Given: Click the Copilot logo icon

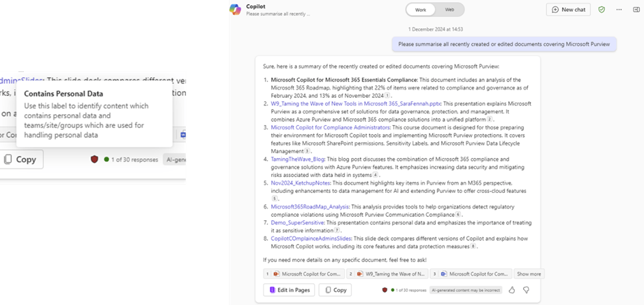Looking at the screenshot, I should point(236,9).
